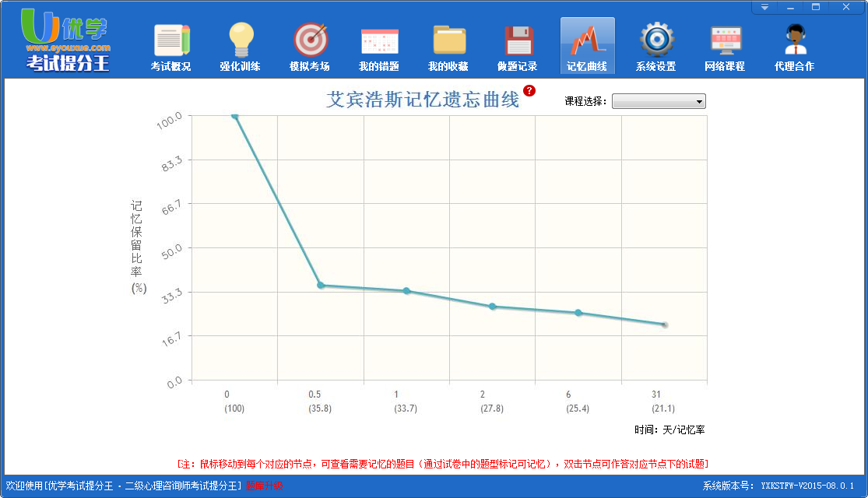Click the www.eyouxue.com website link
Viewport: 868px width, 498px height.
click(x=68, y=48)
